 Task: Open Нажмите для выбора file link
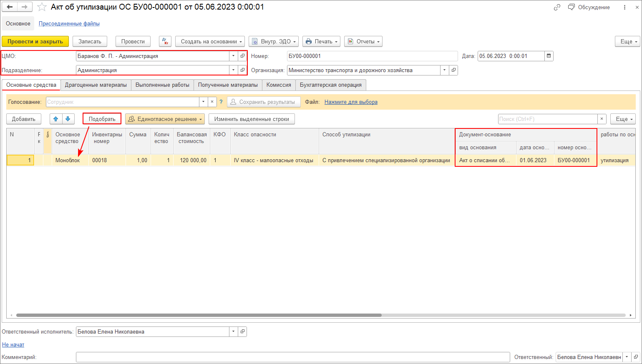(351, 102)
